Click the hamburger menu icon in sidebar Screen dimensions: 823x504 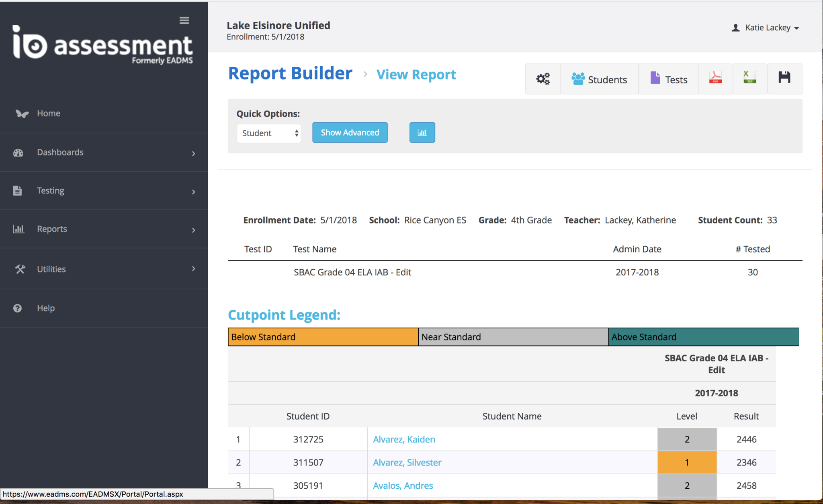tap(184, 20)
